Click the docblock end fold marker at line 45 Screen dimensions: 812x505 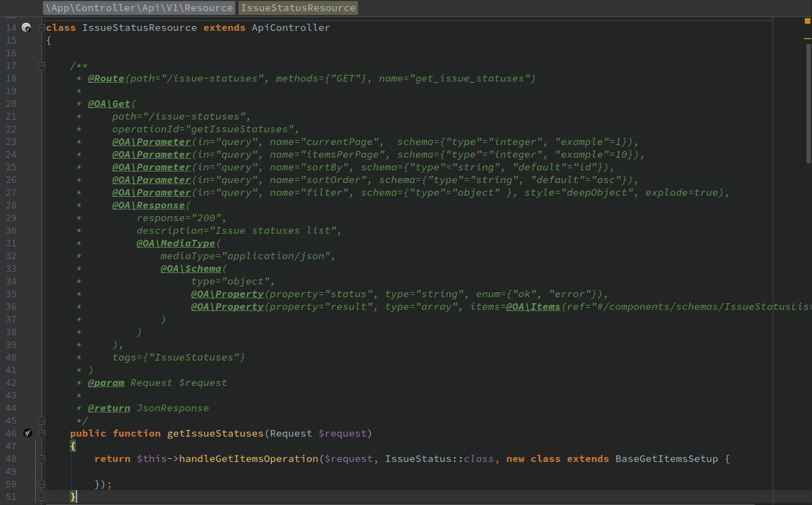(x=41, y=421)
